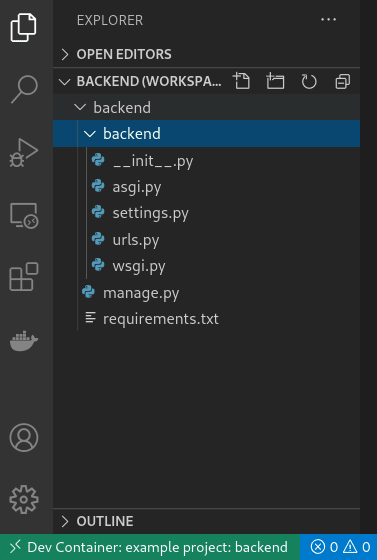The image size is (377, 560).
Task: Open the Accounts icon
Action: [x=24, y=438]
